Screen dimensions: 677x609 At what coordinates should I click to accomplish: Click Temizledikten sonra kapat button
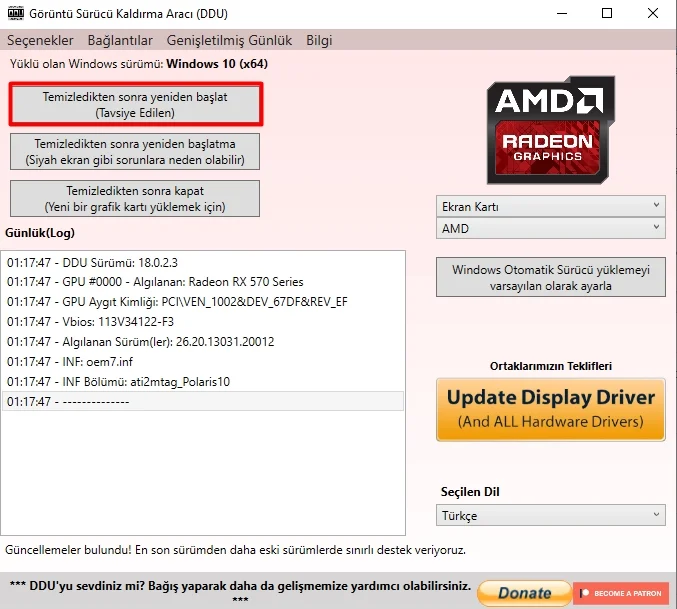click(135, 198)
